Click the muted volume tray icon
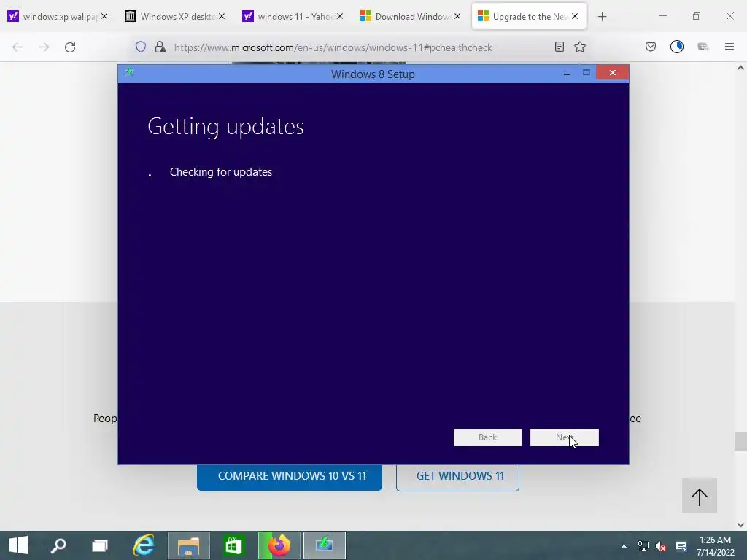The width and height of the screenshot is (747, 560). [x=661, y=546]
